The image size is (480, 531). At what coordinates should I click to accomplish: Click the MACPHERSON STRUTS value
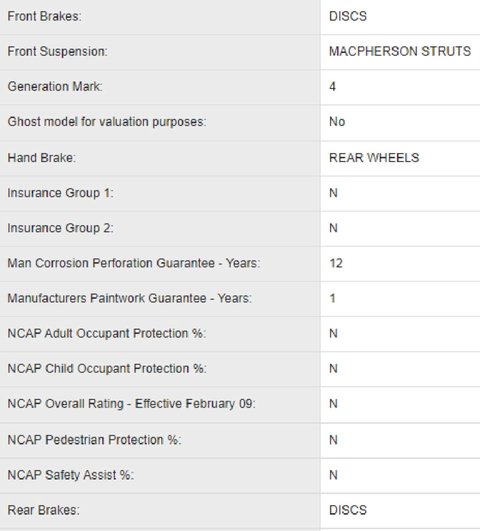tap(400, 51)
